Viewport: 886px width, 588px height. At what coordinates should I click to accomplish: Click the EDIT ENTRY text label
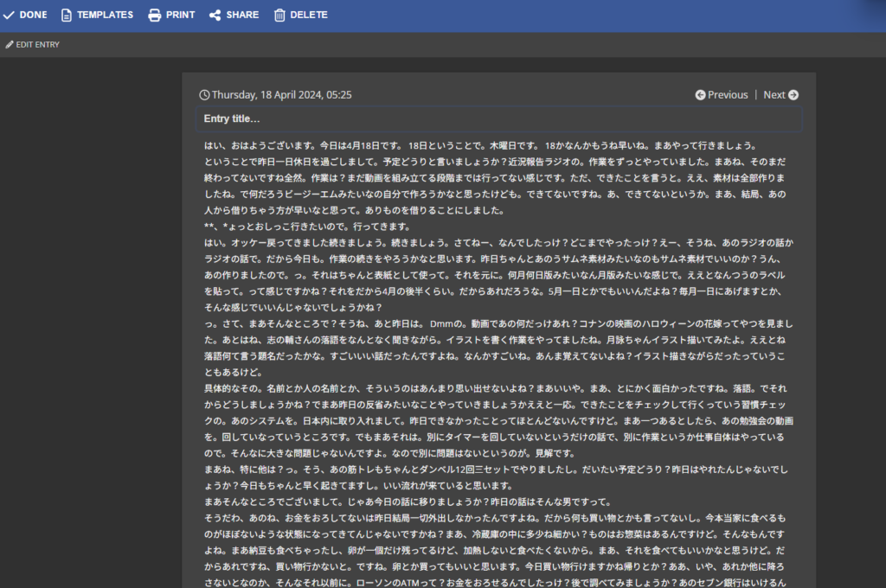point(38,44)
